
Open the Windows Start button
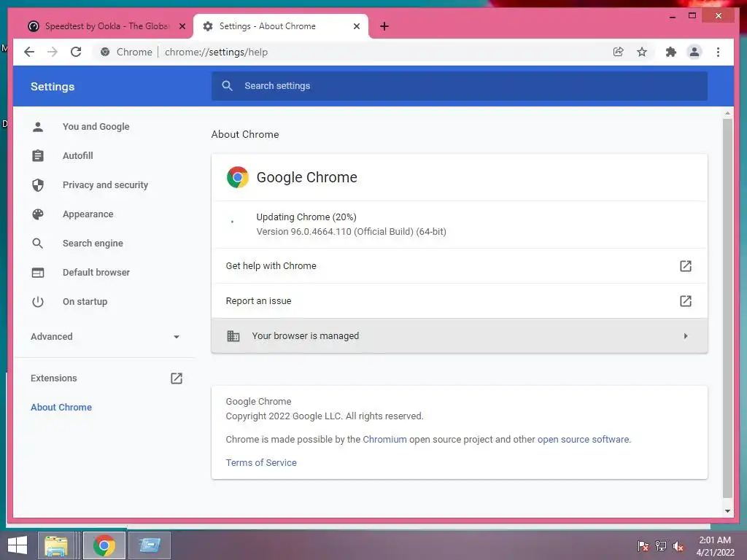coord(18,545)
